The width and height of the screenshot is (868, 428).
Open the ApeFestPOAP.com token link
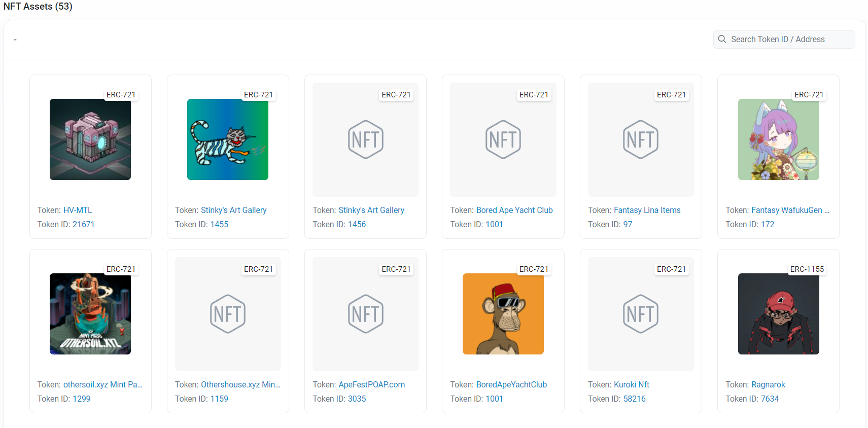(x=372, y=384)
